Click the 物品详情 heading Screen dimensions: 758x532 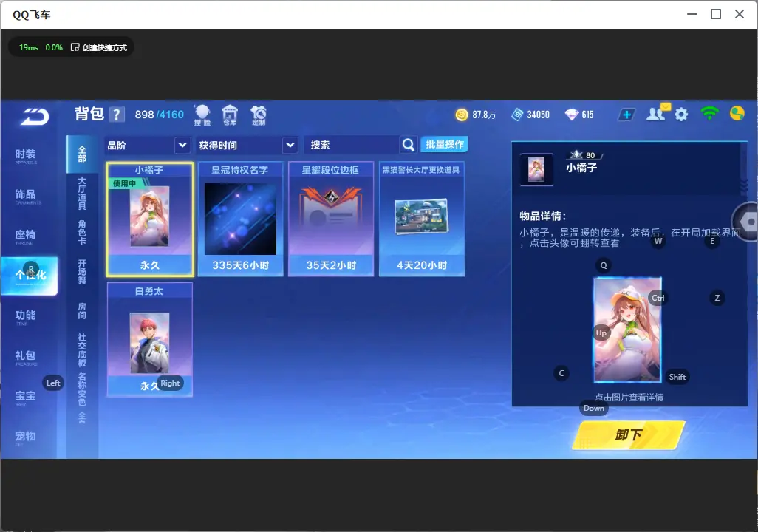pyautogui.click(x=543, y=216)
